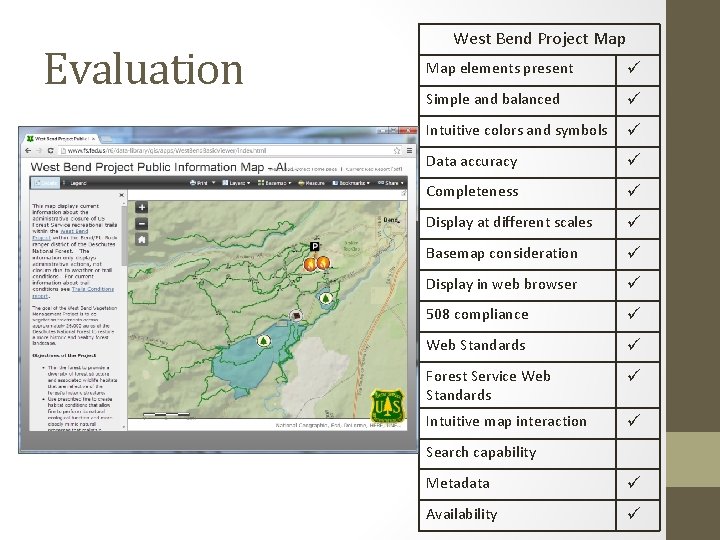
Task: Click the side panel vertical scrollbar thumb
Action: (124, 235)
